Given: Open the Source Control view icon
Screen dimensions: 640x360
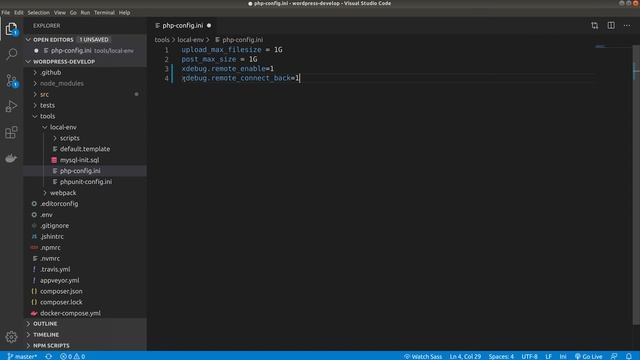Looking at the screenshot, I should (x=11, y=80).
